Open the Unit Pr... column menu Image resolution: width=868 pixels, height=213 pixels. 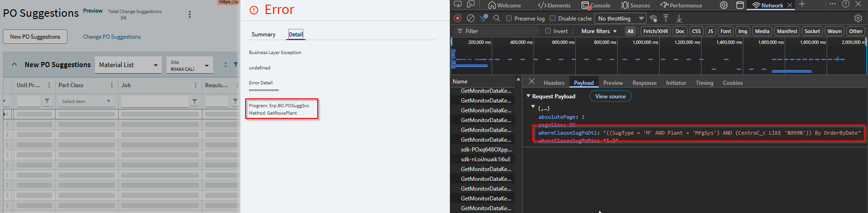(x=49, y=85)
